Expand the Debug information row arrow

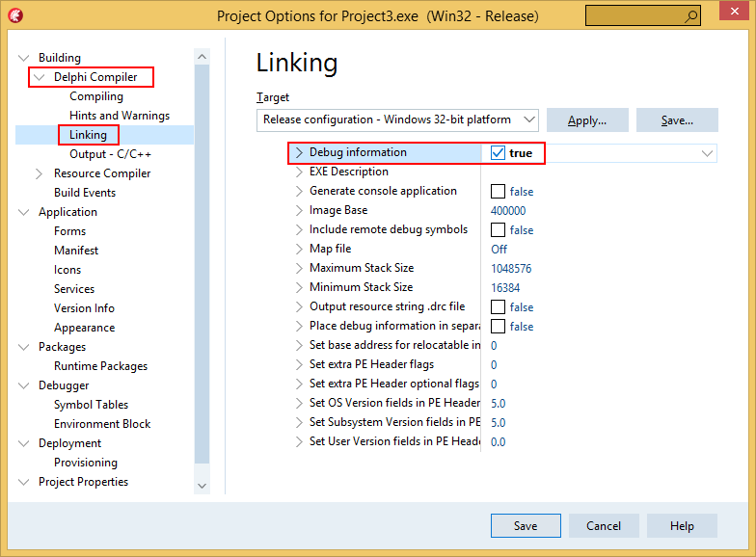click(x=299, y=152)
